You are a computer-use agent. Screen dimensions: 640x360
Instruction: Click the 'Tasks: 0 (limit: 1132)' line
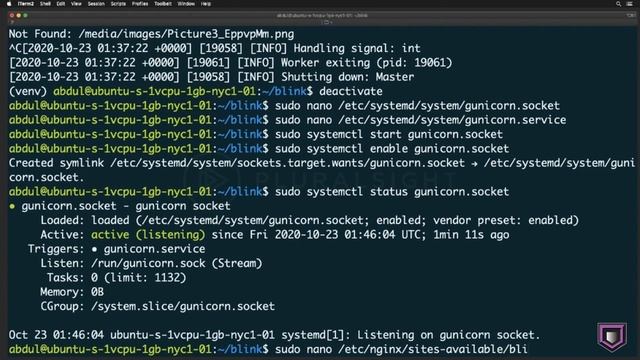[116, 277]
